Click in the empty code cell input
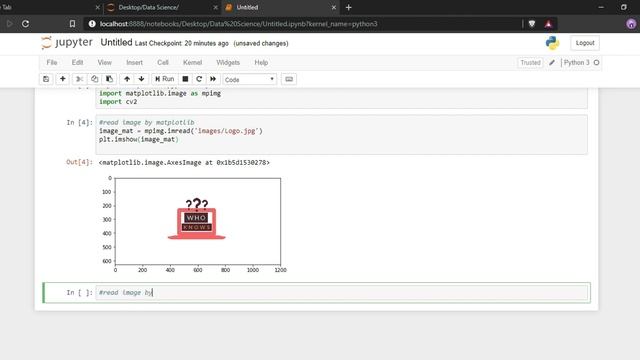Image resolution: width=640 pixels, height=360 pixels. click(x=342, y=293)
